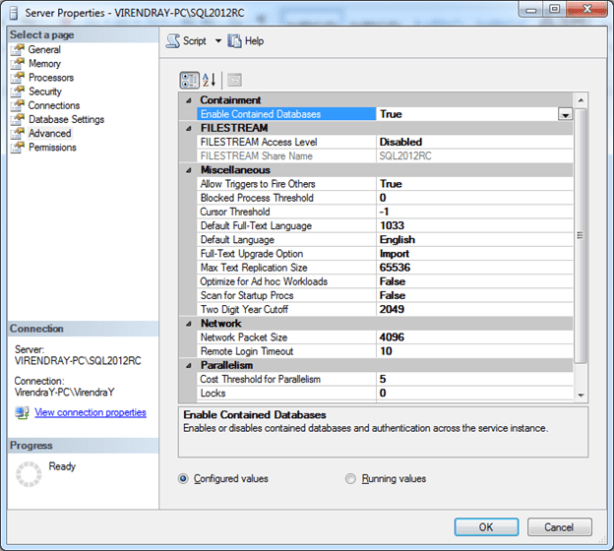
Task: Click the Categorized view icon in property grid
Action: click(x=189, y=80)
